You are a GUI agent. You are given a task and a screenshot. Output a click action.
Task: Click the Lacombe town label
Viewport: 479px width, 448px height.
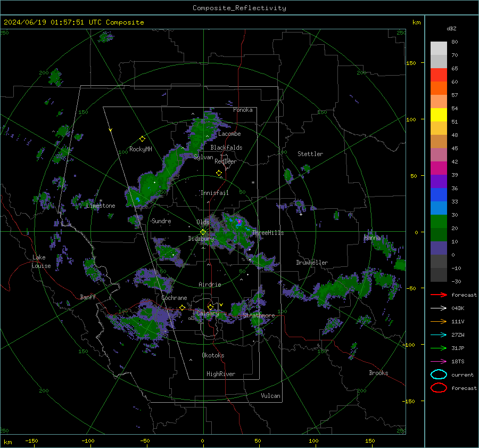(229, 134)
